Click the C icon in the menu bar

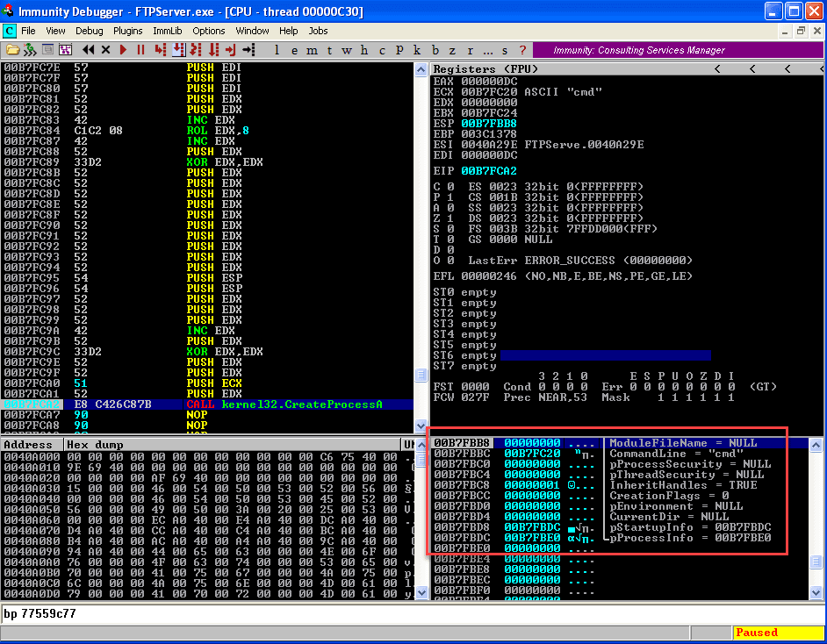[x=10, y=31]
